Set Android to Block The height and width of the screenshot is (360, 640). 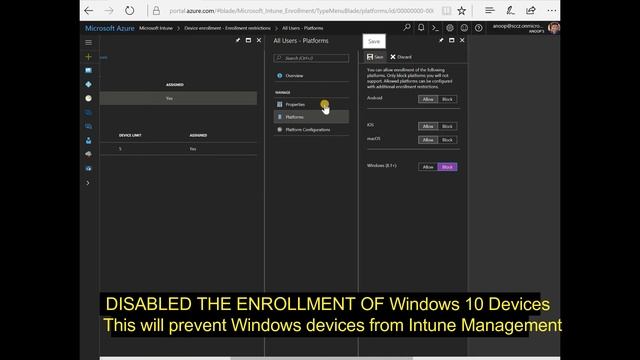447,99
